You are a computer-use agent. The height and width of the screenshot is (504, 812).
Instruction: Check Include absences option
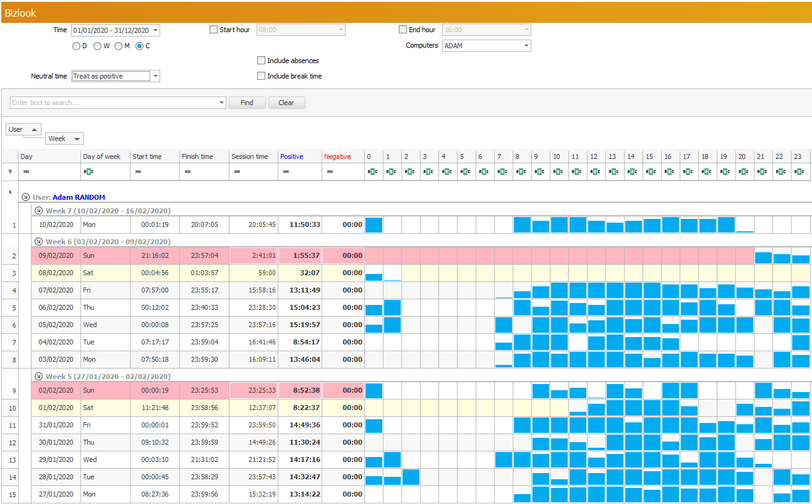point(262,61)
